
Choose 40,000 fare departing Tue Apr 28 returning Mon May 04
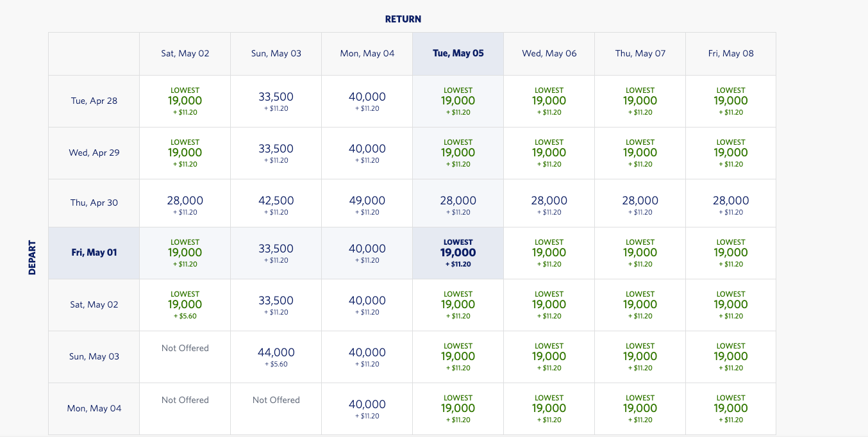coord(367,101)
